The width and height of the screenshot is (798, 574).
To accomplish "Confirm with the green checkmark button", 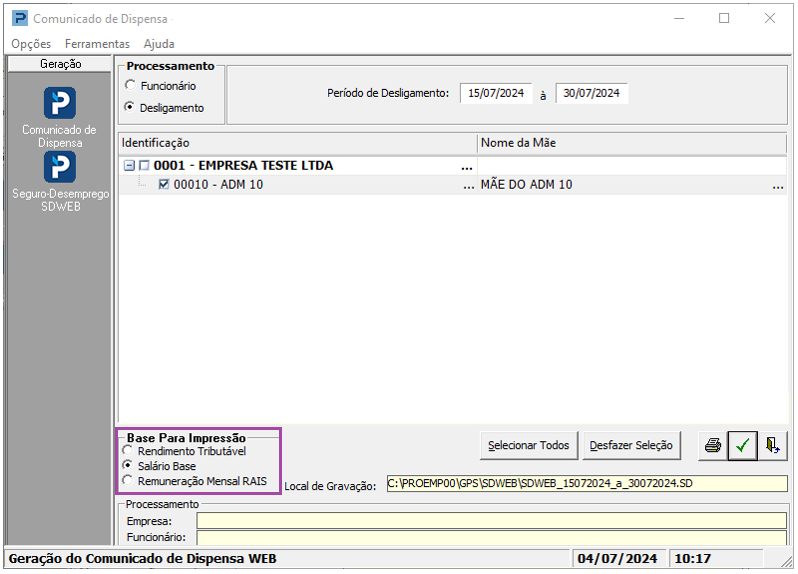I will point(743,446).
